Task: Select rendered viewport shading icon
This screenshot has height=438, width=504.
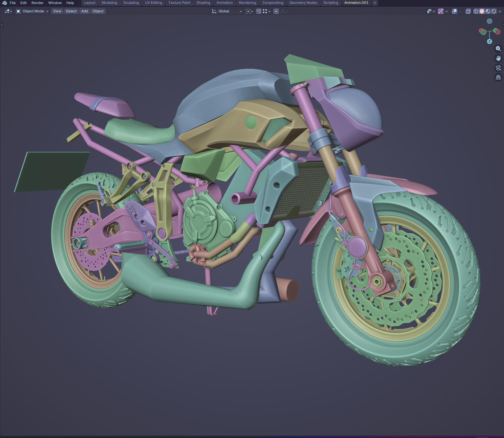Action: pos(494,11)
